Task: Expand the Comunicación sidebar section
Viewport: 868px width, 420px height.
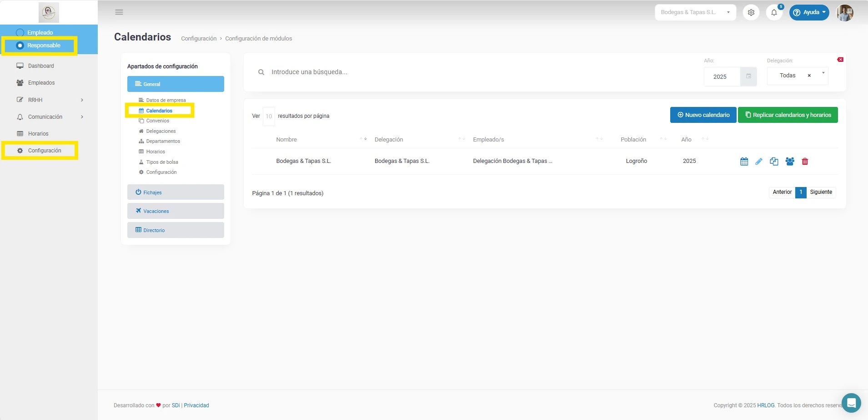Action: (50, 116)
